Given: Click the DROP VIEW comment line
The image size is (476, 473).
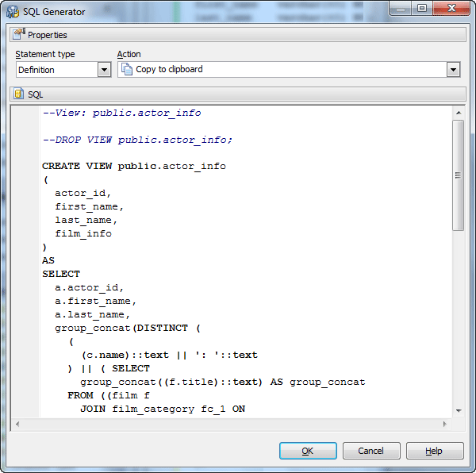Looking at the screenshot, I should (x=137, y=140).
